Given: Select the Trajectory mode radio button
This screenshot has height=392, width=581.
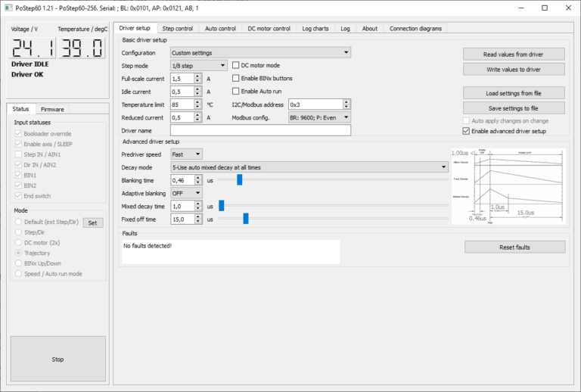Looking at the screenshot, I should (19, 253).
